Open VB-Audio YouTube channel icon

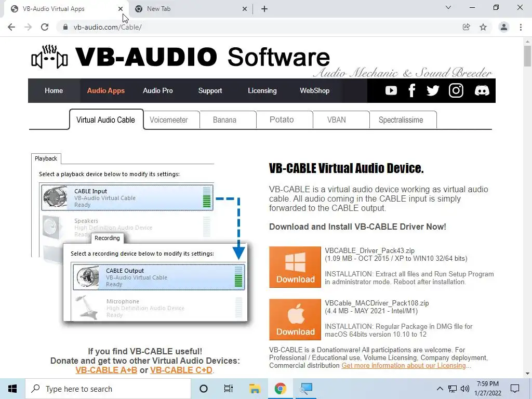(x=391, y=90)
